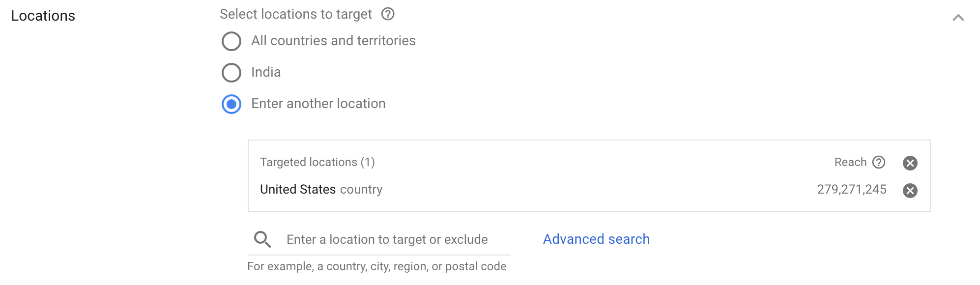This screenshot has width=980, height=285.
Task: Open the help icon next to Reach
Action: 879,162
